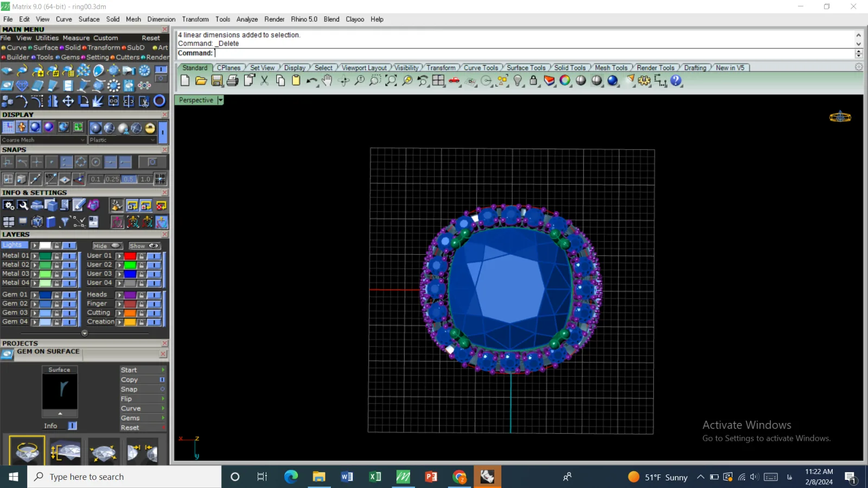Select the gem rotate icon in Gem On Surface
Image resolution: width=868 pixels, height=488 pixels.
(x=27, y=451)
